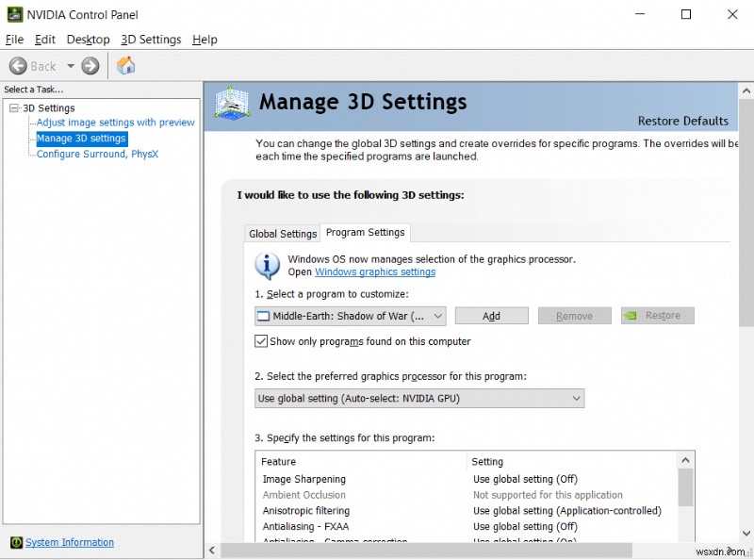Select Adjust image settings with preview
This screenshot has height=560, width=754.
(115, 123)
